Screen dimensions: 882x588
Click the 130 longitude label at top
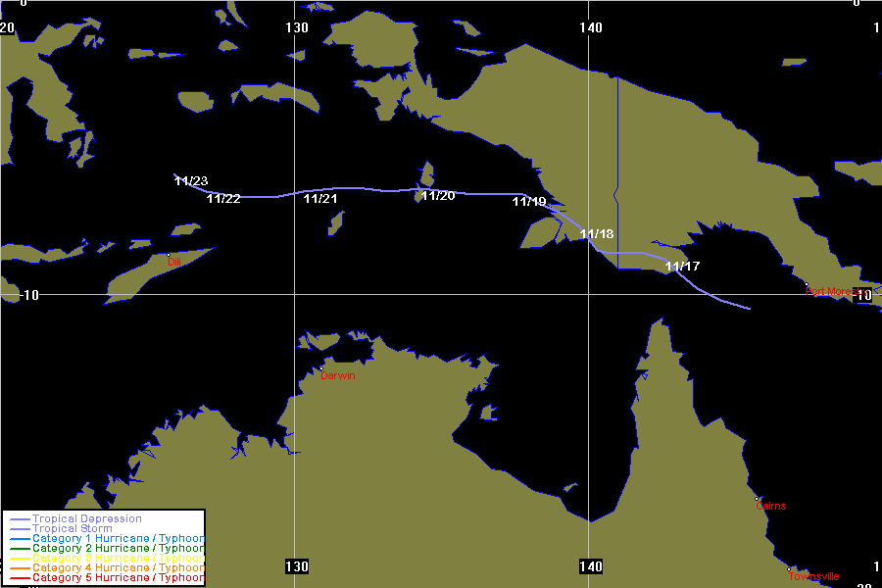coord(297,27)
